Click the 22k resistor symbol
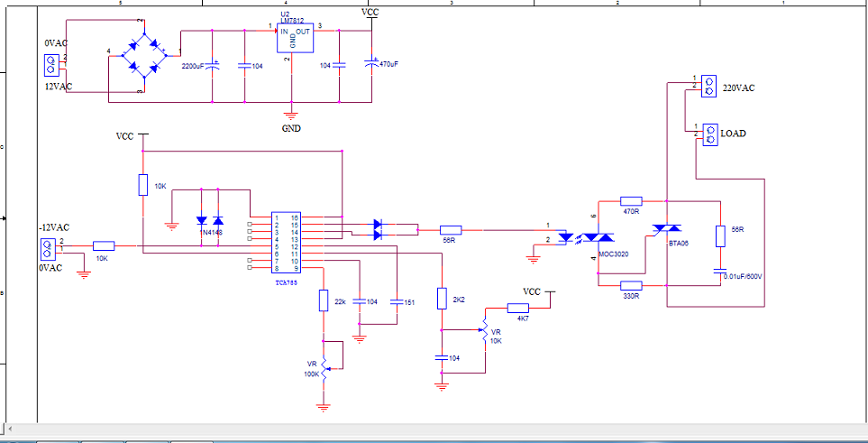 [324, 300]
